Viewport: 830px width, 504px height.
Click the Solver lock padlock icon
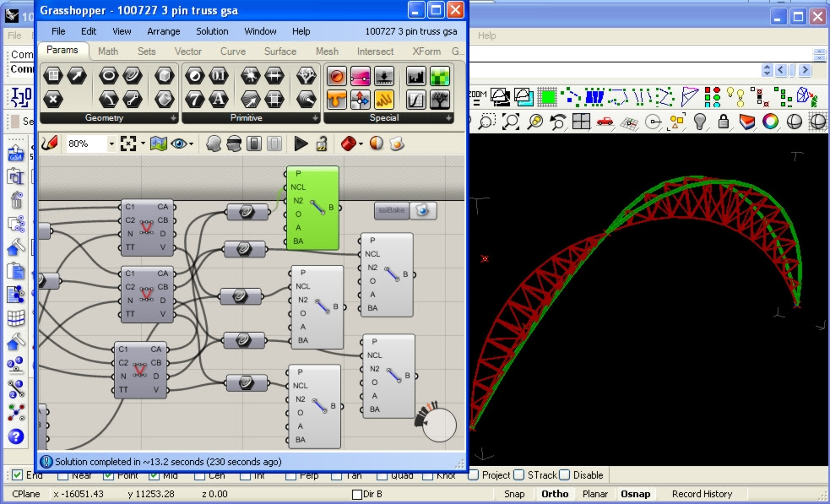point(322,144)
